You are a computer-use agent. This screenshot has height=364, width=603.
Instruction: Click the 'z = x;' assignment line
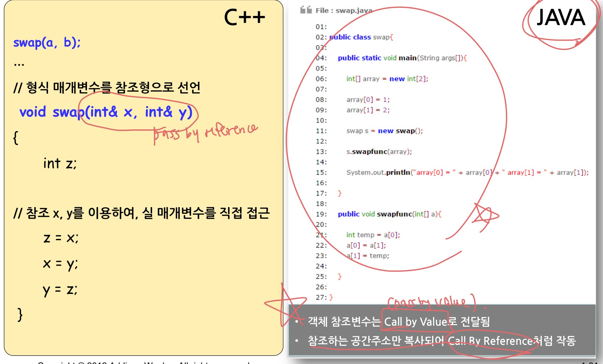61,238
